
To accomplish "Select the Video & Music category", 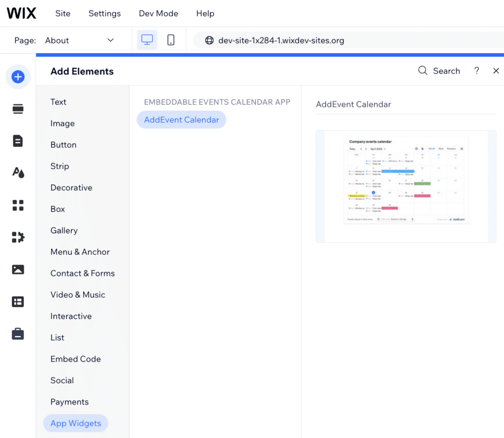I will click(78, 295).
